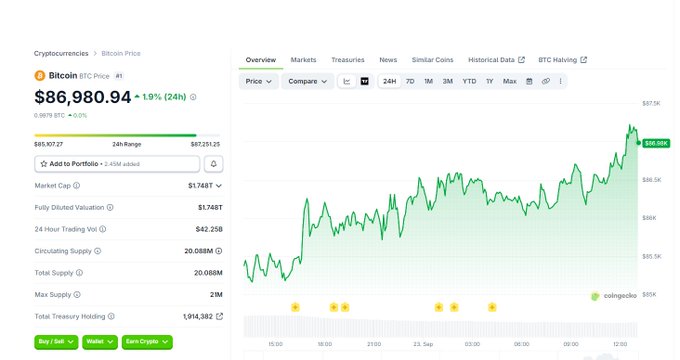Open the Price dropdown
The height and width of the screenshot is (360, 680).
pyautogui.click(x=258, y=81)
